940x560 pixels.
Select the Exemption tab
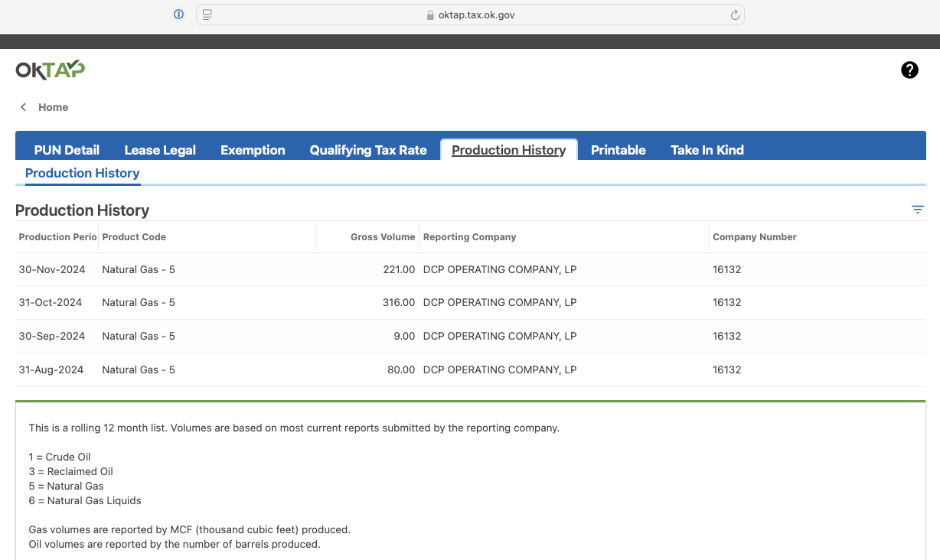tap(253, 150)
